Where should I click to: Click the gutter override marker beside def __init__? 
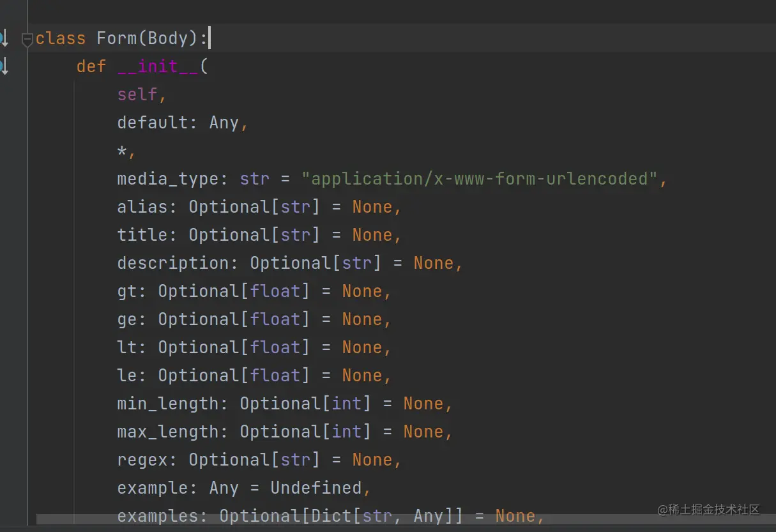(x=4, y=66)
